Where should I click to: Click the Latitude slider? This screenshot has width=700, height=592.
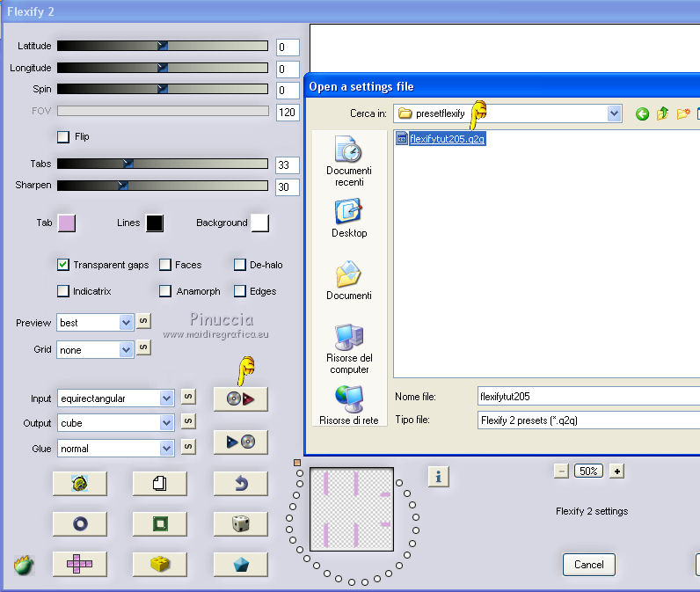click(163, 46)
